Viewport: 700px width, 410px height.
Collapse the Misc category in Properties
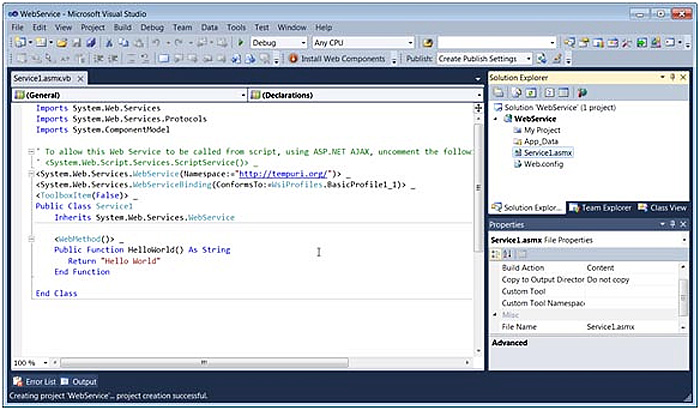495,315
